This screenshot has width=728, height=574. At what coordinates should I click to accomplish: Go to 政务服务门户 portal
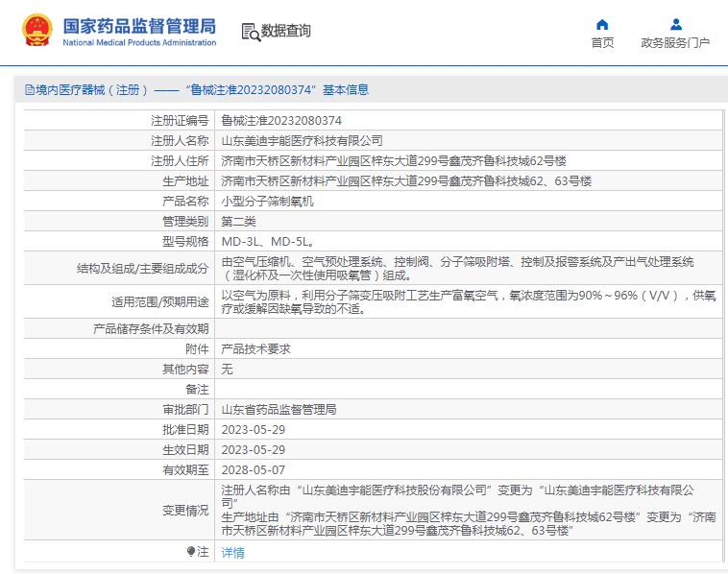click(x=675, y=43)
